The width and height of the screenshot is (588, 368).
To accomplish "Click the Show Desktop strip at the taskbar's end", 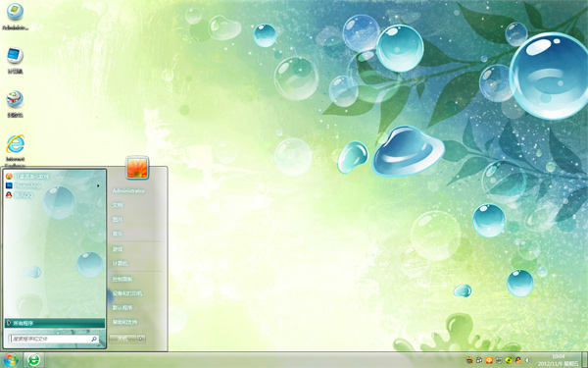I will pyautogui.click(x=585, y=360).
